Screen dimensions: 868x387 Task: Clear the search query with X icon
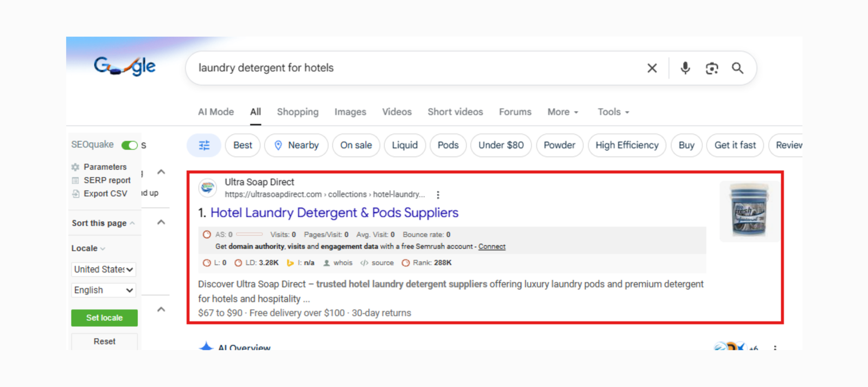(x=652, y=68)
